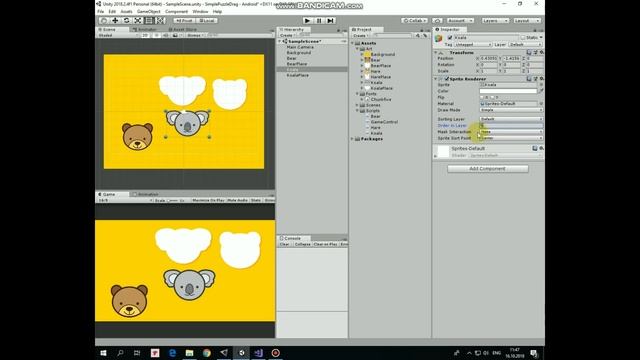Toggle scene lighting icon in Scene toolbar
This screenshot has width=640, height=360.
pyautogui.click(x=156, y=36)
